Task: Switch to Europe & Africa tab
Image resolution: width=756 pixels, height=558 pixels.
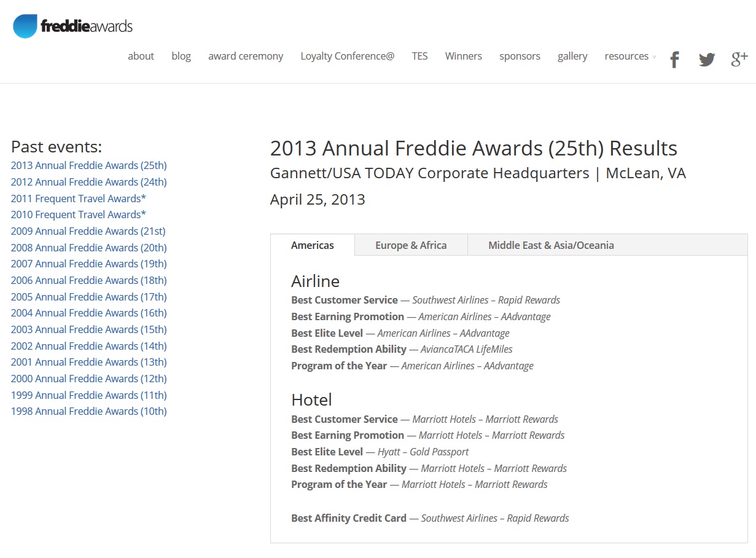Action: (411, 245)
